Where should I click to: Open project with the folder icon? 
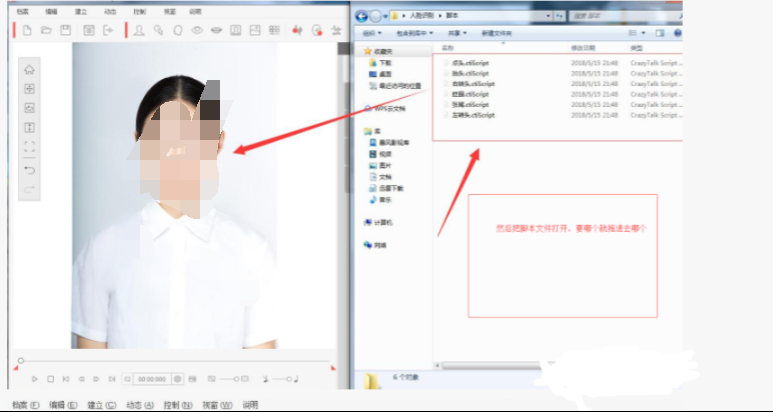coord(46,30)
